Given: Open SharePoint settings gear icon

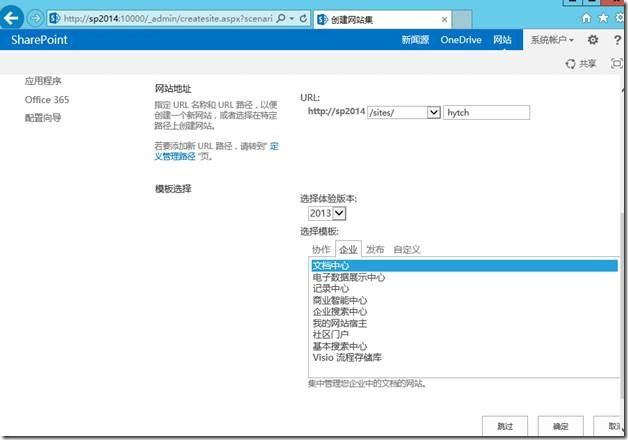Looking at the screenshot, I should (593, 40).
